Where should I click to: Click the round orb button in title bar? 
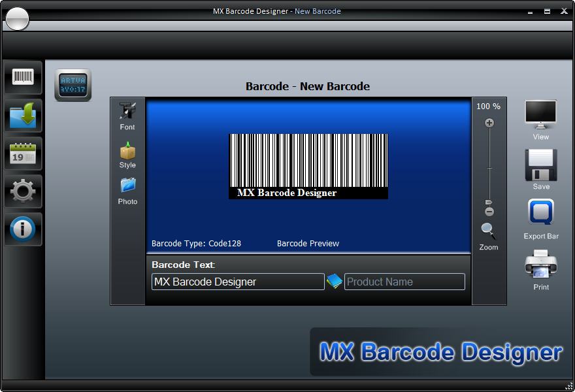coord(17,19)
